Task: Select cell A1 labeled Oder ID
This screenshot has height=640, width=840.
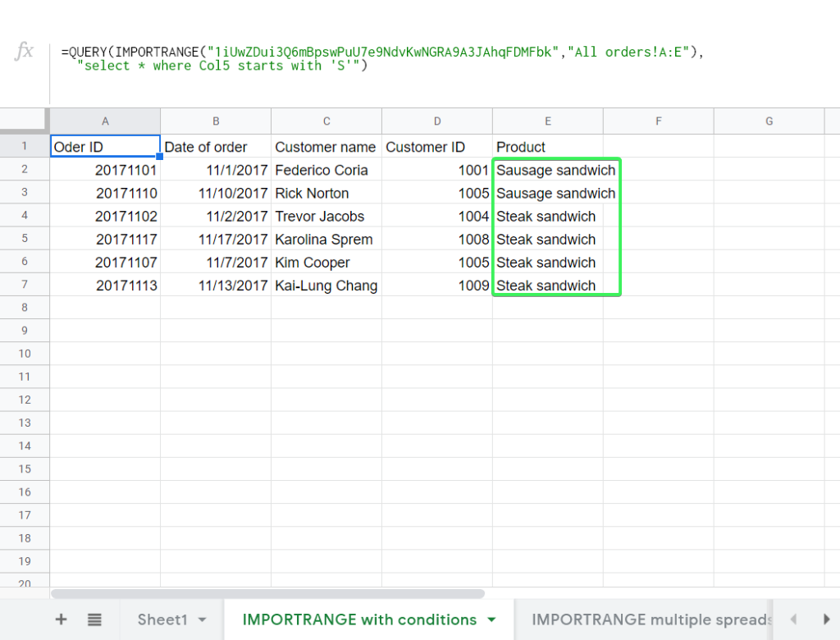Action: (105, 147)
